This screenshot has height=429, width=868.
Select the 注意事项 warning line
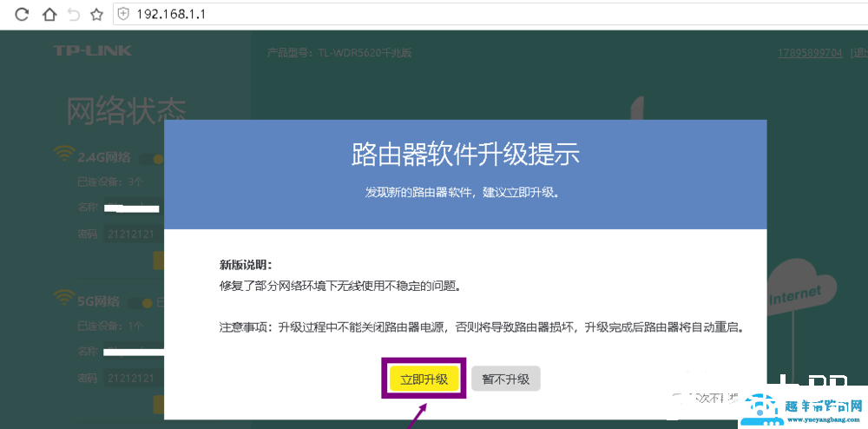(x=481, y=327)
